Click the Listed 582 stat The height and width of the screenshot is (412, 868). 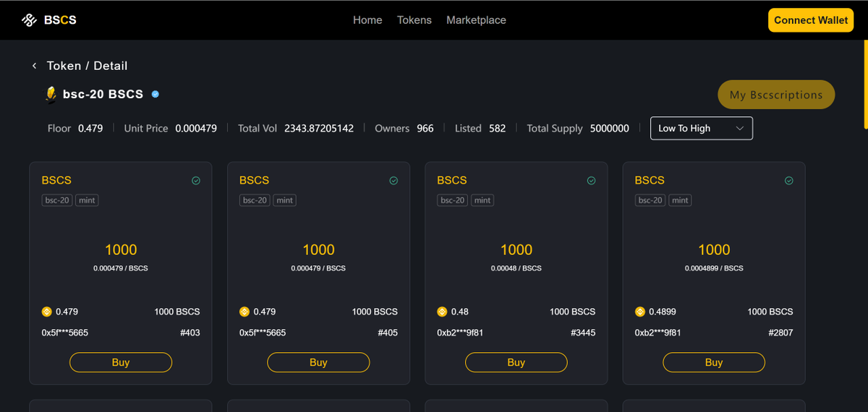[x=480, y=128]
